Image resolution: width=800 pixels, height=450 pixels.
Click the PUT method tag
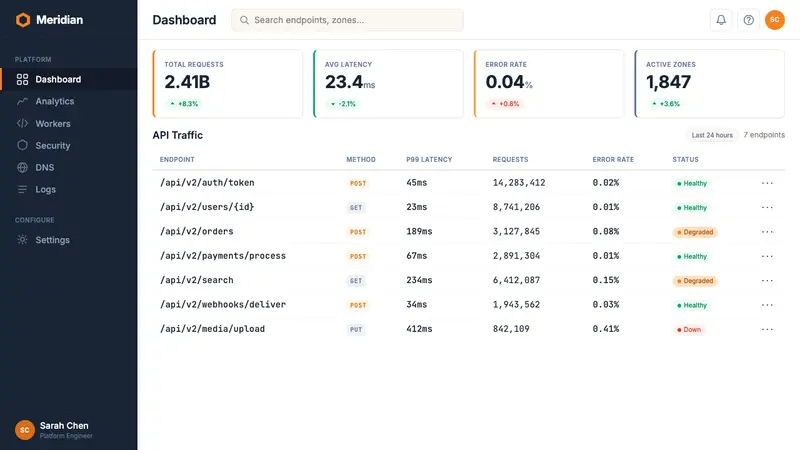(x=356, y=330)
